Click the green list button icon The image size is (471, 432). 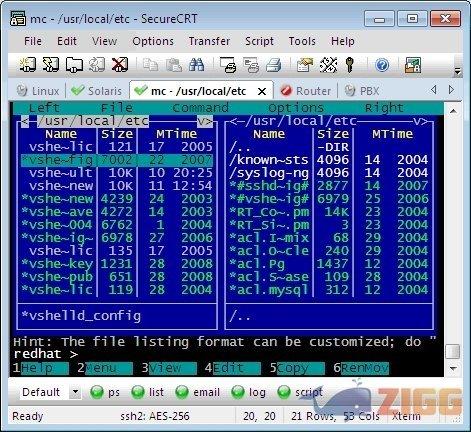[x=138, y=392]
